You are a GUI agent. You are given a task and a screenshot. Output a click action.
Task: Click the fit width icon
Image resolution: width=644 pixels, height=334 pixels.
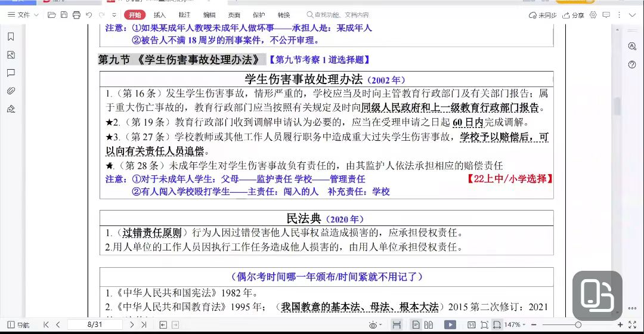coord(497,325)
